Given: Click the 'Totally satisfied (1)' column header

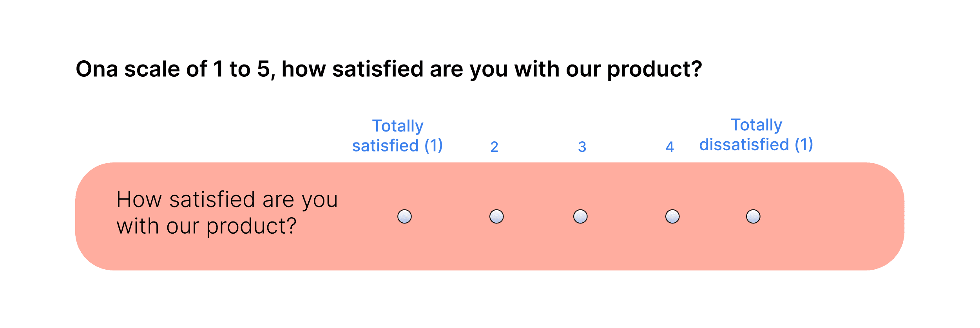Looking at the screenshot, I should click(x=398, y=135).
